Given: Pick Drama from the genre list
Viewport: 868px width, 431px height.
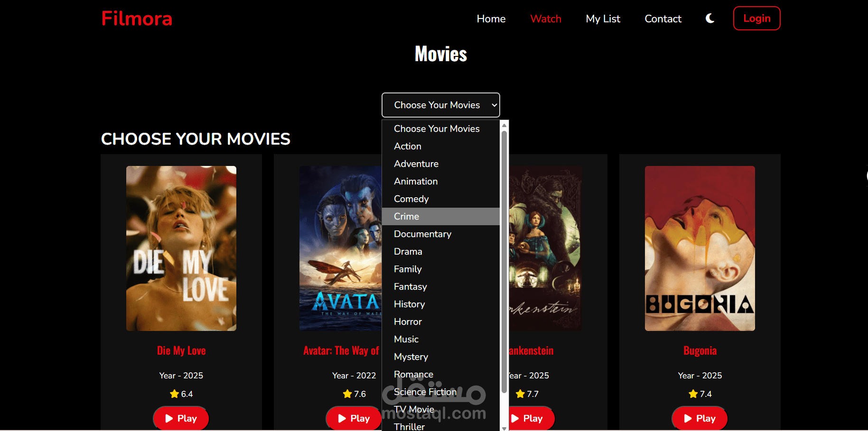Looking at the screenshot, I should coord(441,251).
